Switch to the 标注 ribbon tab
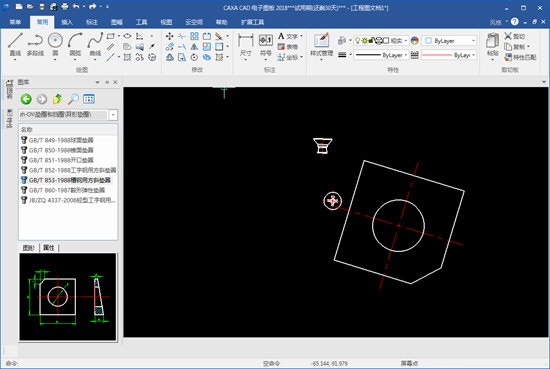 click(92, 22)
